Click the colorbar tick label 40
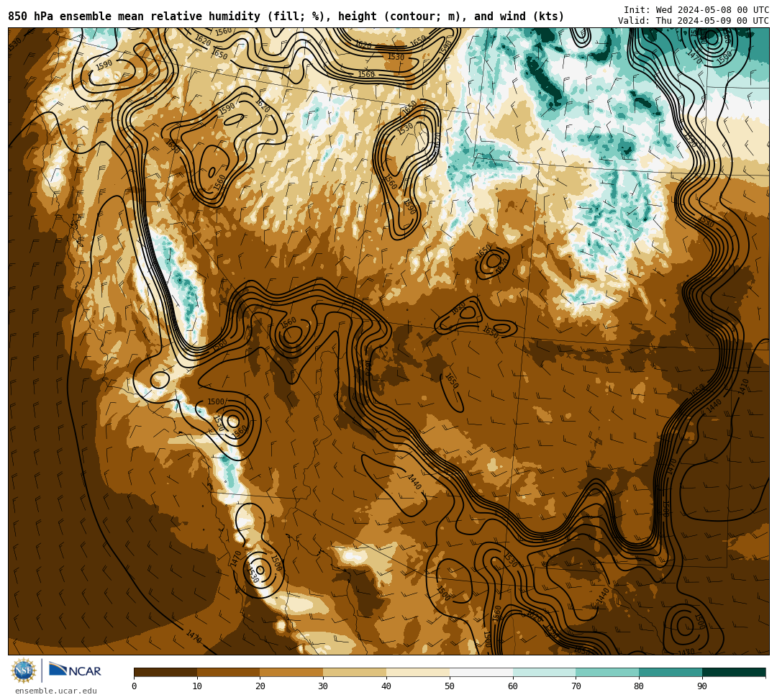Screen dimensions: 777x700 [386, 686]
